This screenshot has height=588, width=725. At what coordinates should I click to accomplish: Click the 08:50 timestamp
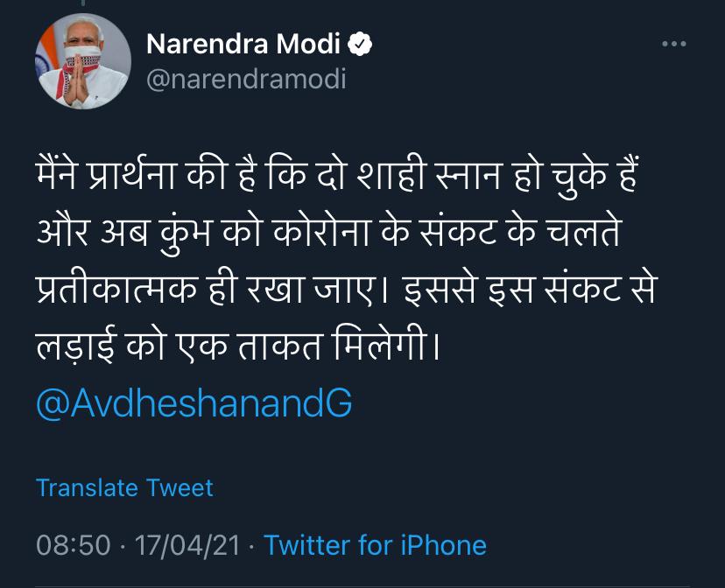(73, 545)
